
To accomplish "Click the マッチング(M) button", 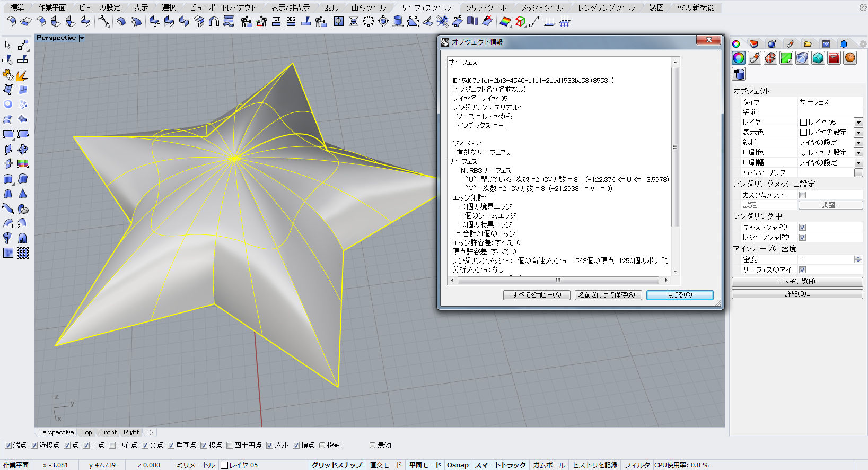I will [x=796, y=282].
